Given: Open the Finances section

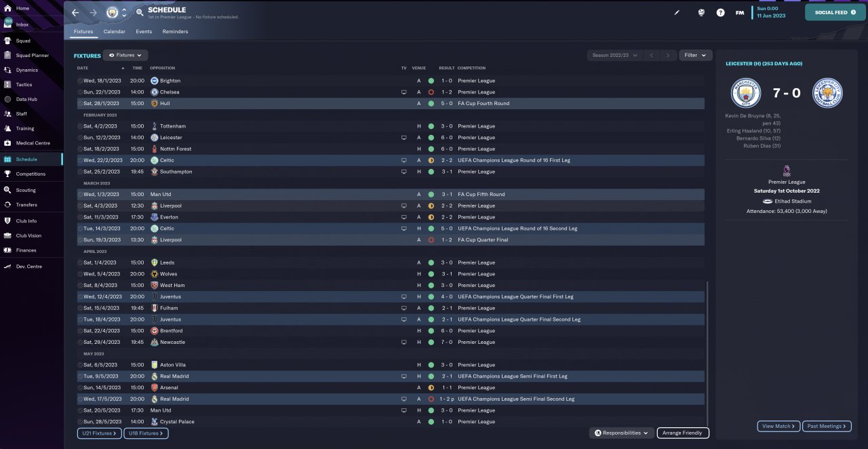Looking at the screenshot, I should point(26,250).
